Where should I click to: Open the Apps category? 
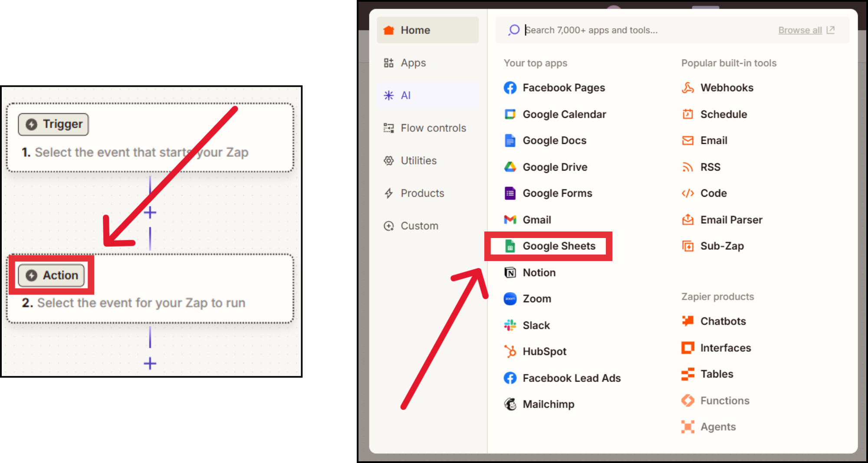click(427, 63)
